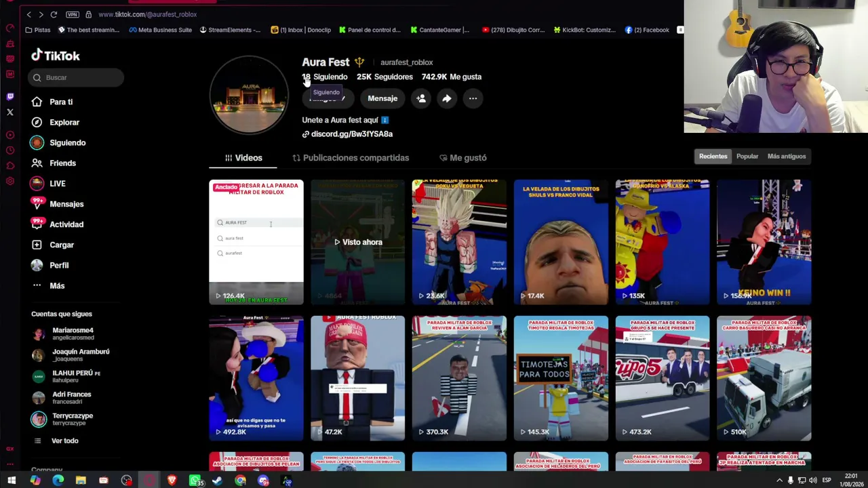Open the Grupo 5 video with 473.2K views
The image size is (868, 488).
(x=663, y=378)
